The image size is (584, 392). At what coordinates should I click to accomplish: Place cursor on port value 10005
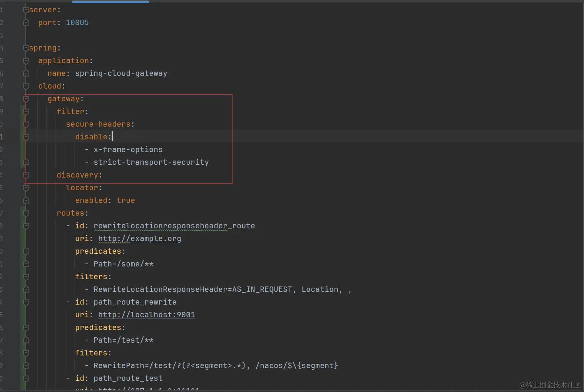pyautogui.click(x=77, y=23)
